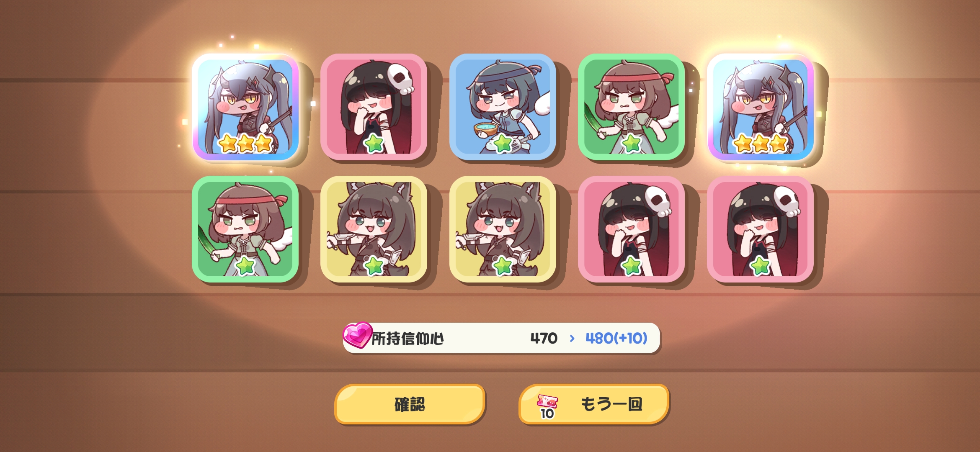980x452 pixels.
Task: Select the blue headband girl holding bowl card
Action: (x=503, y=107)
